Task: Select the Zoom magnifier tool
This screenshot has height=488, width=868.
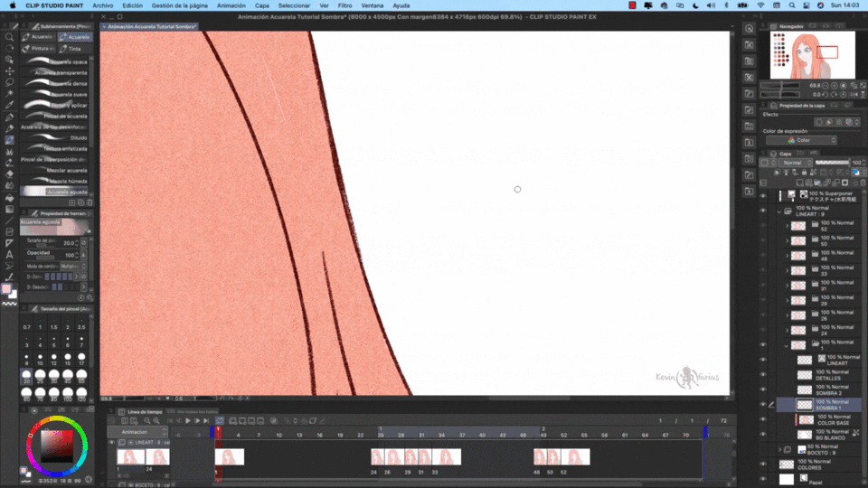Action: 9,37
